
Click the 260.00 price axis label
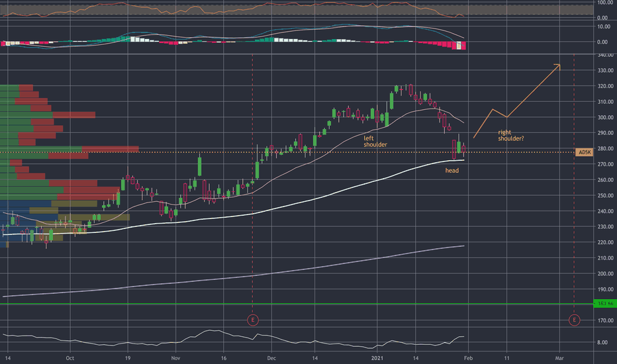605,180
